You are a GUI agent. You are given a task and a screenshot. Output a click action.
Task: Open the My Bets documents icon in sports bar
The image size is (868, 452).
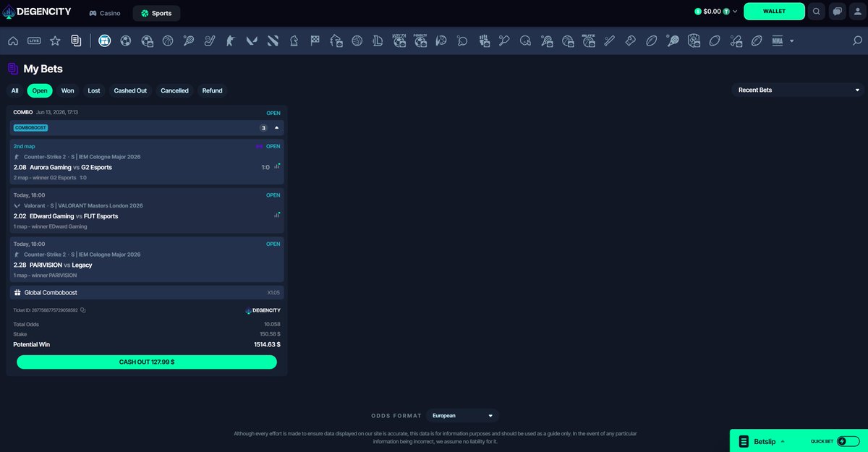(x=76, y=41)
